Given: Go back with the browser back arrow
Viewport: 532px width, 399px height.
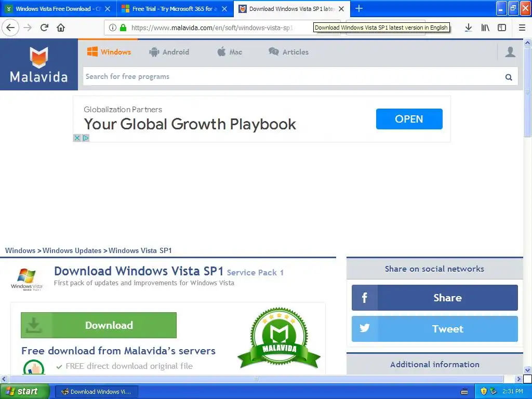Looking at the screenshot, I should click(x=10, y=28).
